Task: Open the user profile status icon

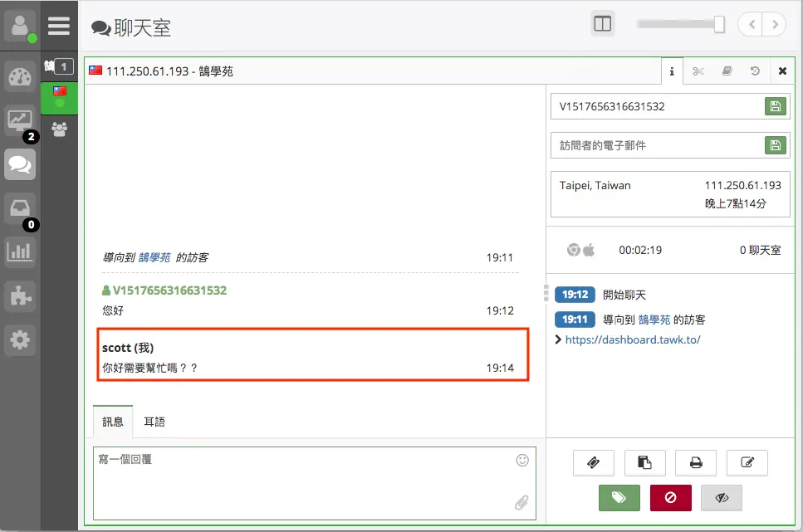Action: [x=20, y=26]
